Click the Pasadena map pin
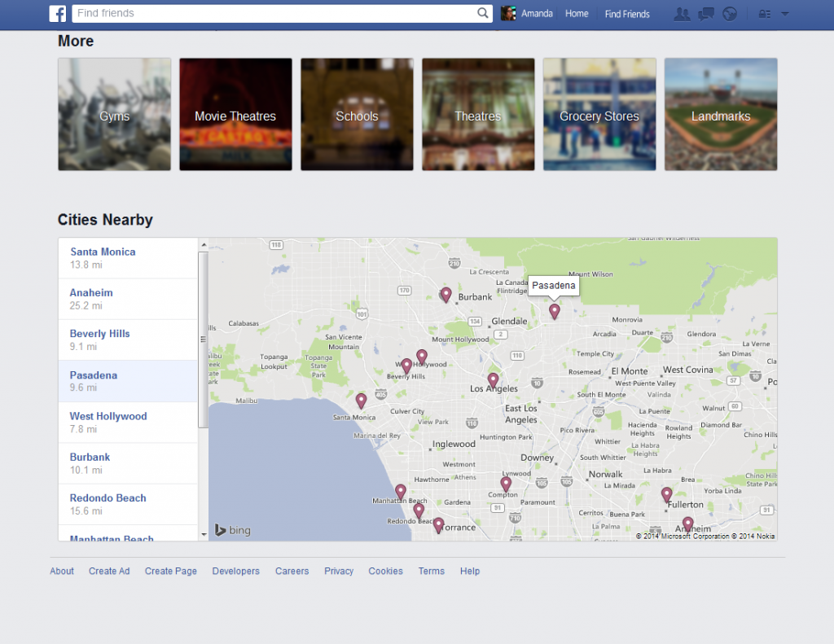This screenshot has height=644, width=834. pyautogui.click(x=554, y=311)
